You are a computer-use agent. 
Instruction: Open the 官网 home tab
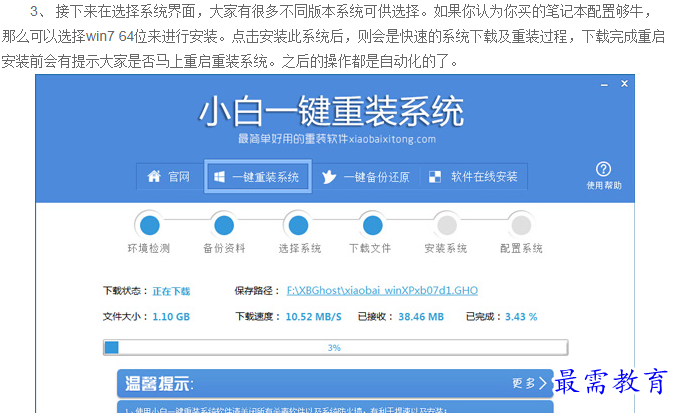click(x=169, y=176)
